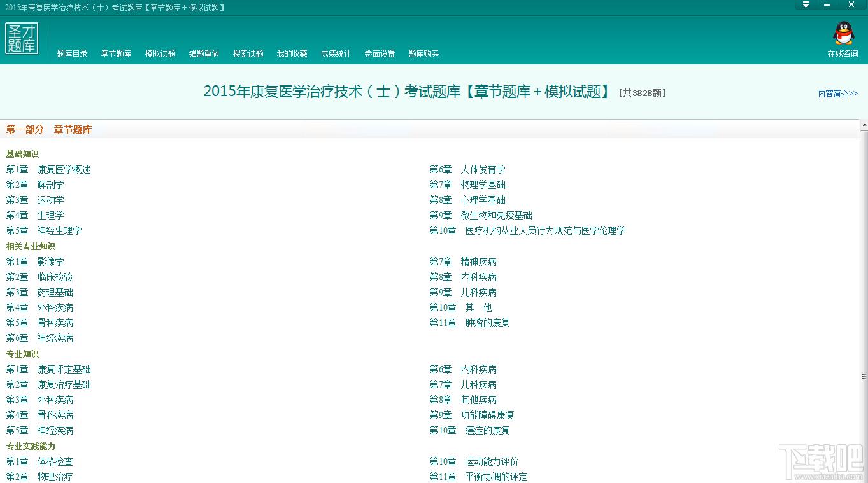Open 第3章 运动学
The width and height of the screenshot is (868, 483).
35,200
